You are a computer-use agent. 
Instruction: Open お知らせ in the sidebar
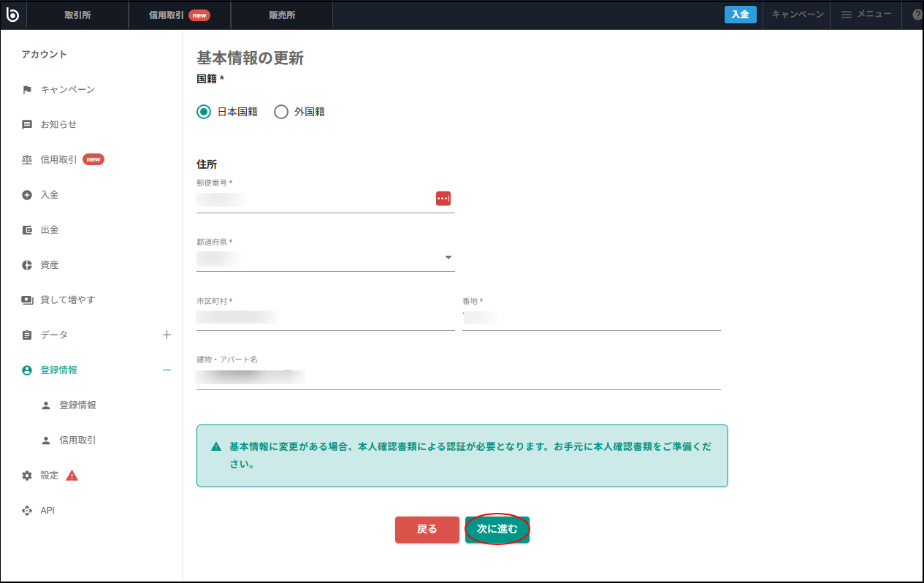(58, 125)
